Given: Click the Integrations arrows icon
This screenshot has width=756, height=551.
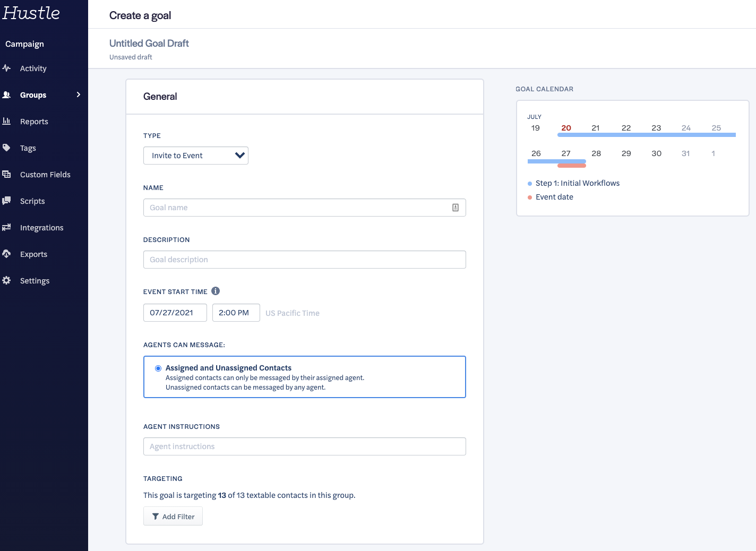Looking at the screenshot, I should pyautogui.click(x=6, y=227).
